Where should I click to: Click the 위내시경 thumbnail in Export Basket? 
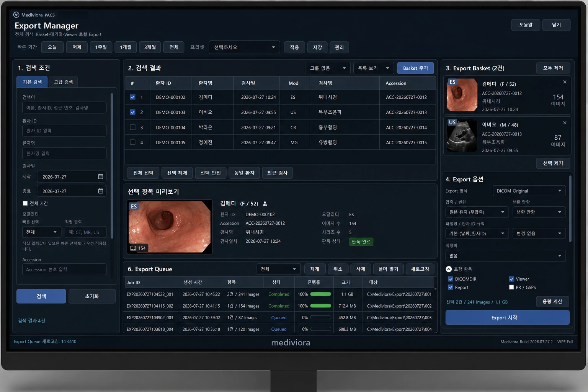click(x=462, y=95)
